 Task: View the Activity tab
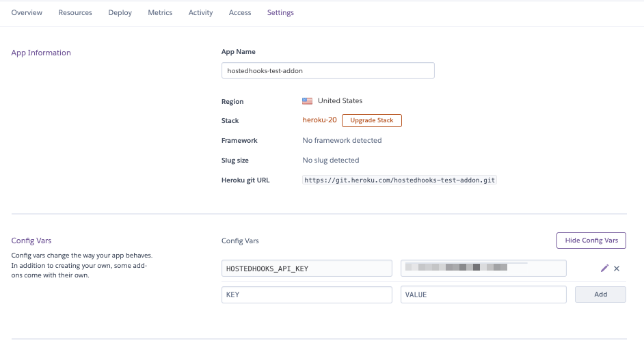coord(200,13)
